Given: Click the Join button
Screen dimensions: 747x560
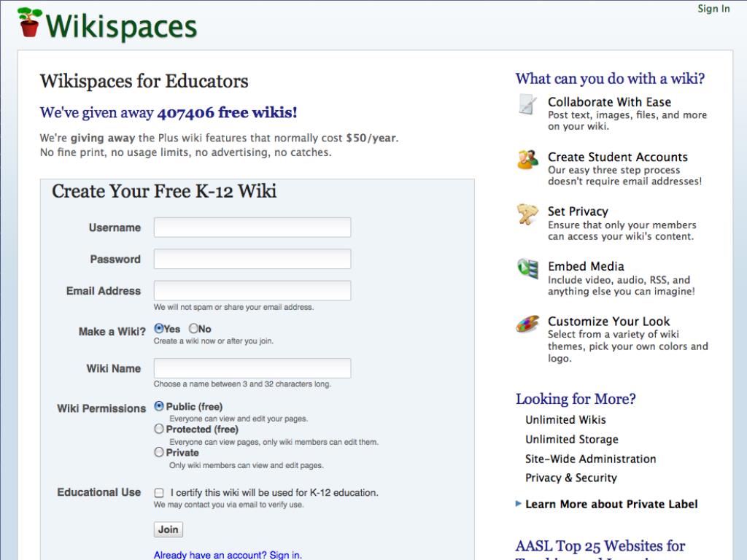Looking at the screenshot, I should pyautogui.click(x=169, y=529).
